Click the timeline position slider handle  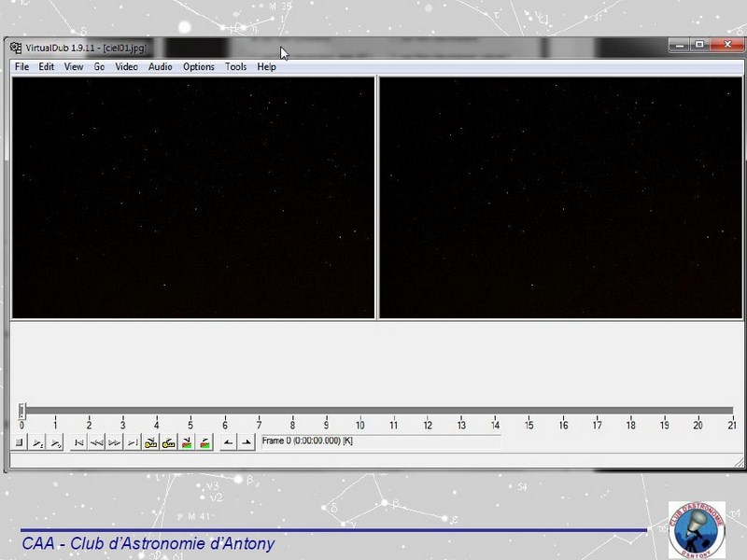pos(22,410)
